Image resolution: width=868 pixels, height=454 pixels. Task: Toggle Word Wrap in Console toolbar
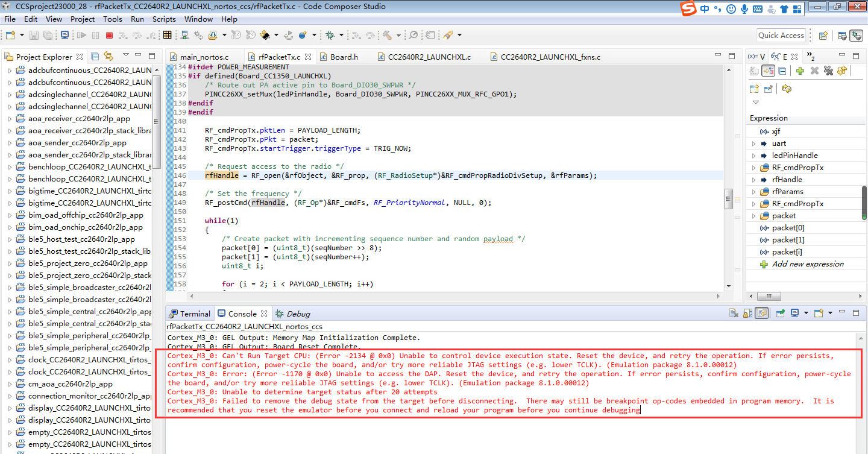(x=762, y=314)
